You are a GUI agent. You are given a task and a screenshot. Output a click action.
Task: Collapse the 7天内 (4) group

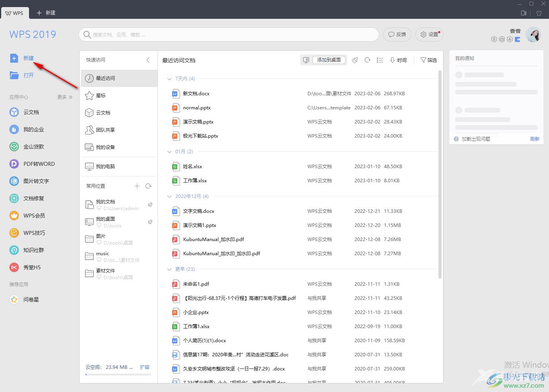(169, 79)
